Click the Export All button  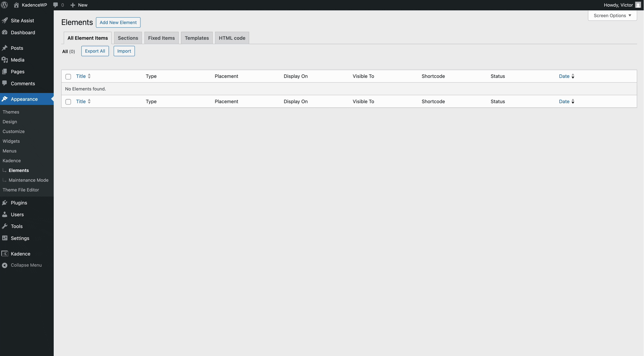[95, 51]
